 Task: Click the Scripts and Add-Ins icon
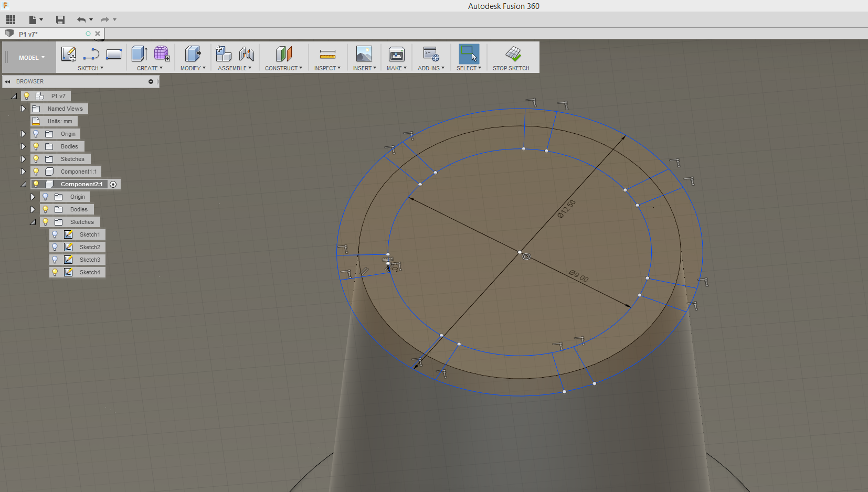(x=431, y=54)
